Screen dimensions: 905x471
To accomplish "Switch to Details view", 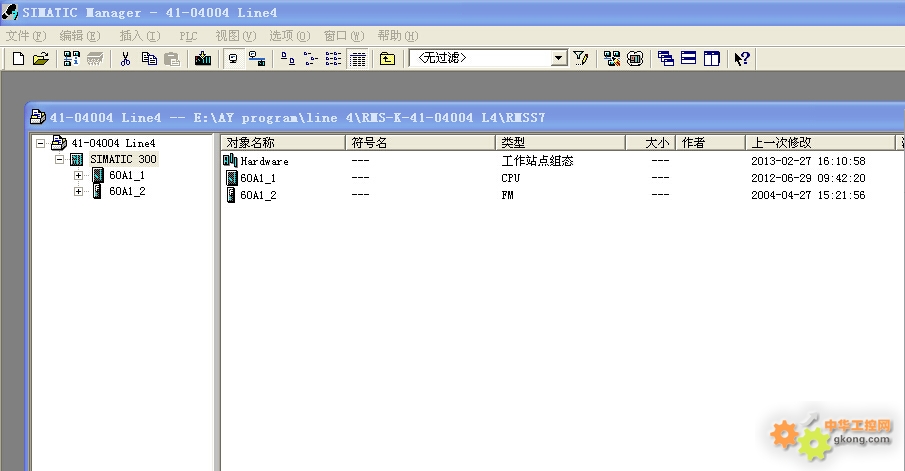I will click(x=358, y=59).
